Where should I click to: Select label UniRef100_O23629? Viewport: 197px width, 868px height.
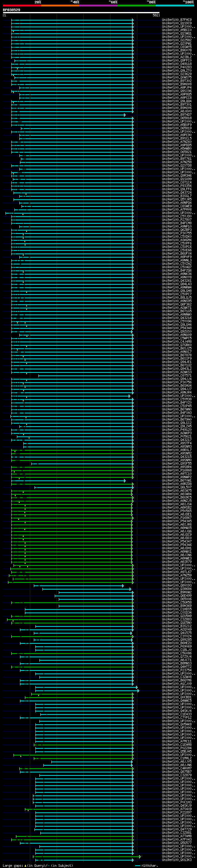pyautogui.click(x=177, y=74)
